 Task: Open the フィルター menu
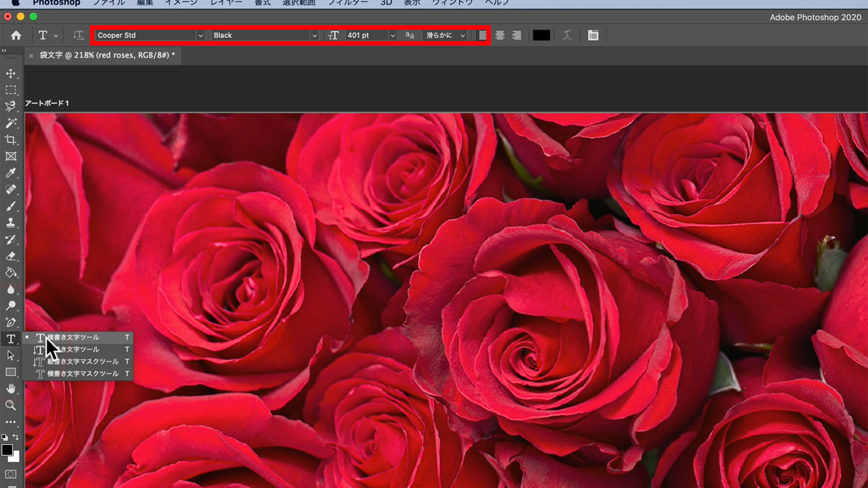pyautogui.click(x=348, y=3)
